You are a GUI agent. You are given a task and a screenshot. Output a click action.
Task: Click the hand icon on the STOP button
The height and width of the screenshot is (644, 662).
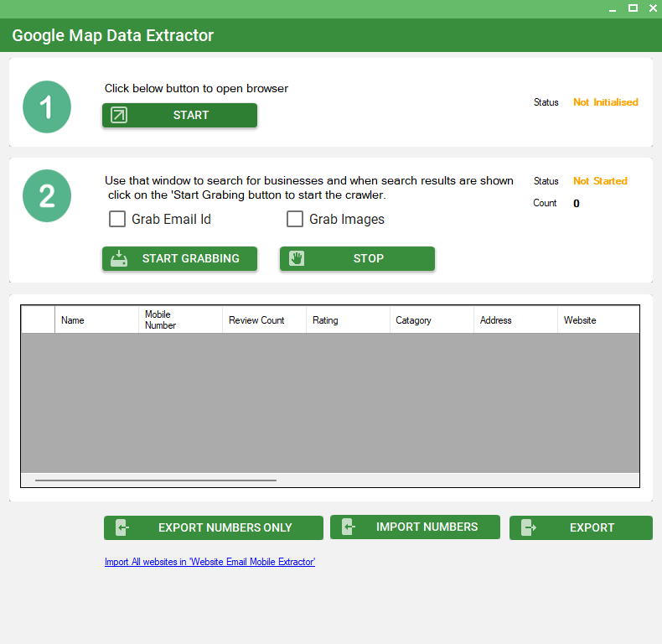297,258
